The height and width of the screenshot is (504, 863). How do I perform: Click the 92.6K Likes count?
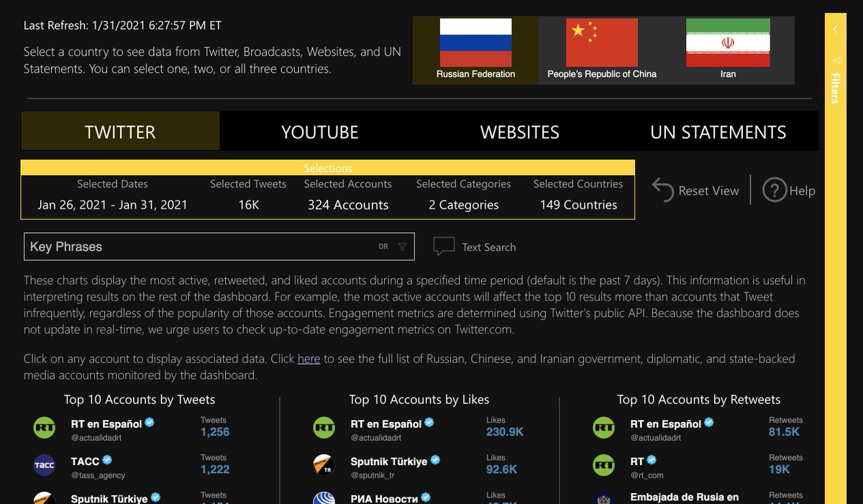click(x=501, y=469)
